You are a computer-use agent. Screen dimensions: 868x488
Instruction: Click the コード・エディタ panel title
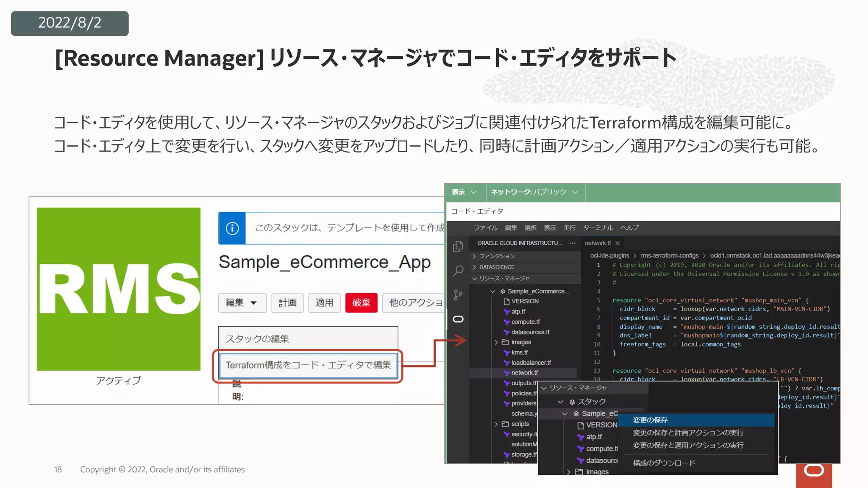tap(477, 211)
